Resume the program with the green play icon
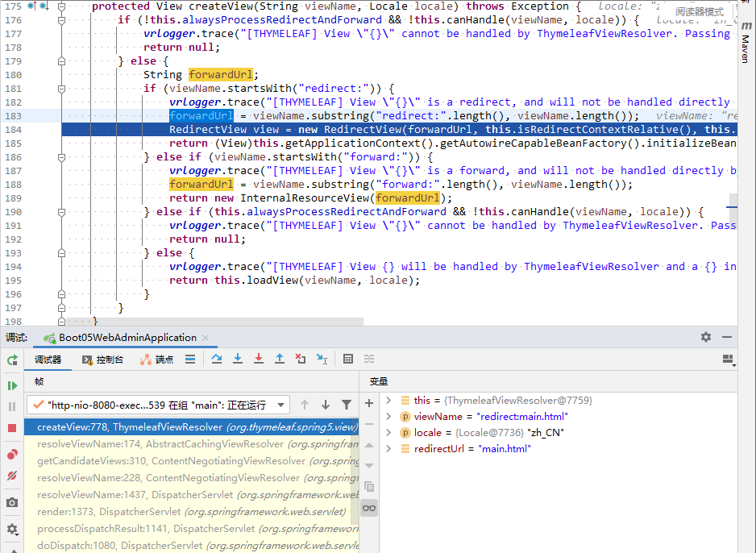The height and width of the screenshot is (553, 756). click(x=13, y=385)
